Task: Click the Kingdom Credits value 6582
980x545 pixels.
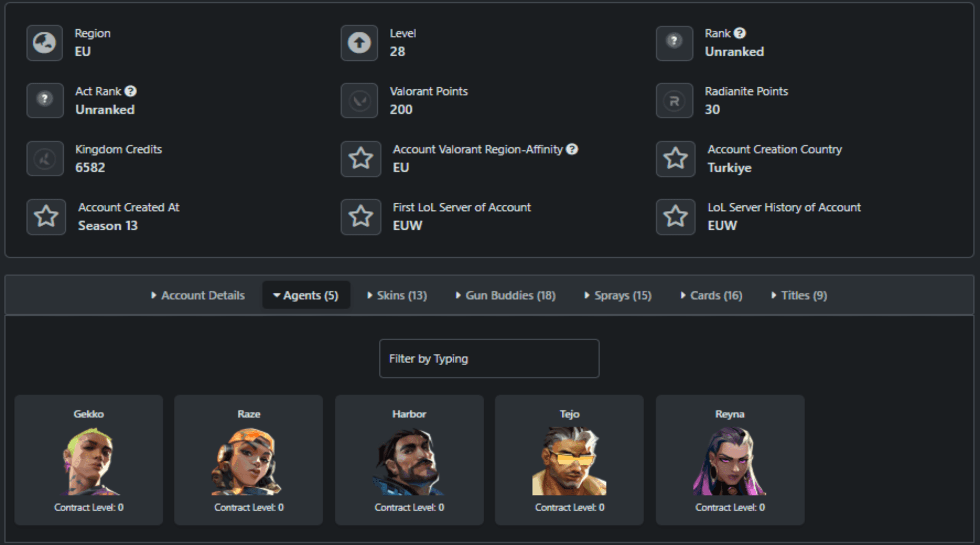Action: point(90,168)
